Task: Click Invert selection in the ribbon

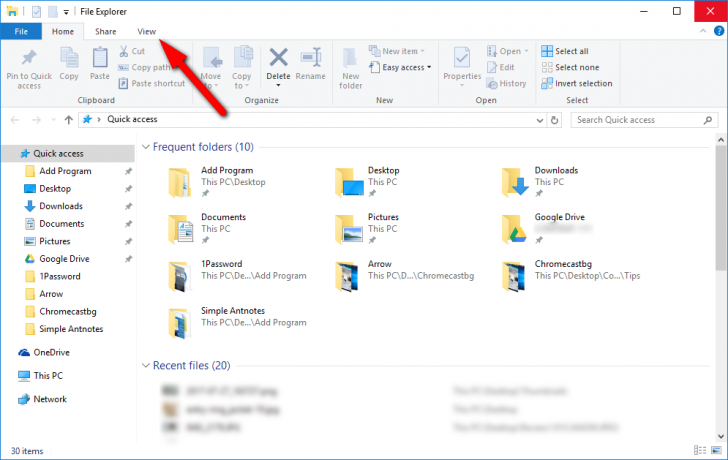Action: 577,84
